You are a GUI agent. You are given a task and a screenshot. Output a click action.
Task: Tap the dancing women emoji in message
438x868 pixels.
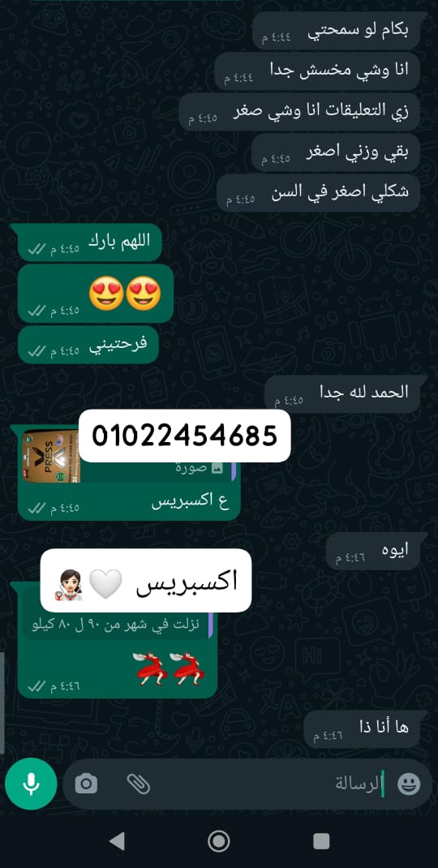tap(169, 668)
